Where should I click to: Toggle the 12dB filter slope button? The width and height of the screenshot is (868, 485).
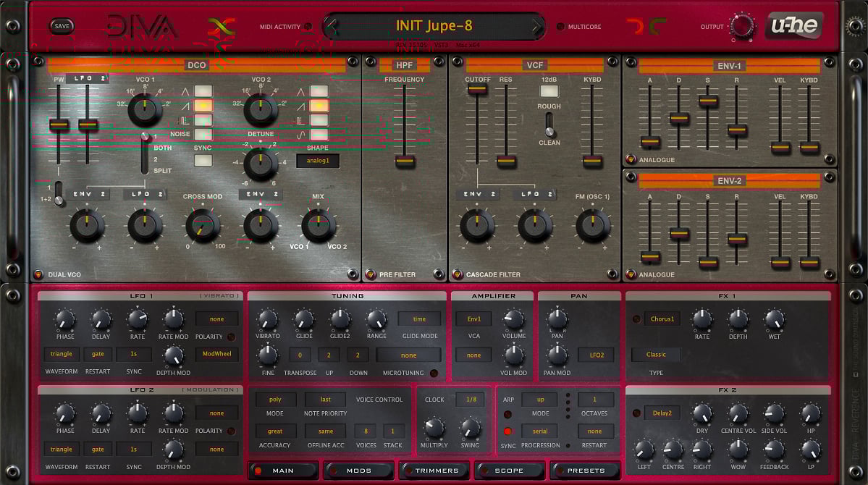coord(549,90)
